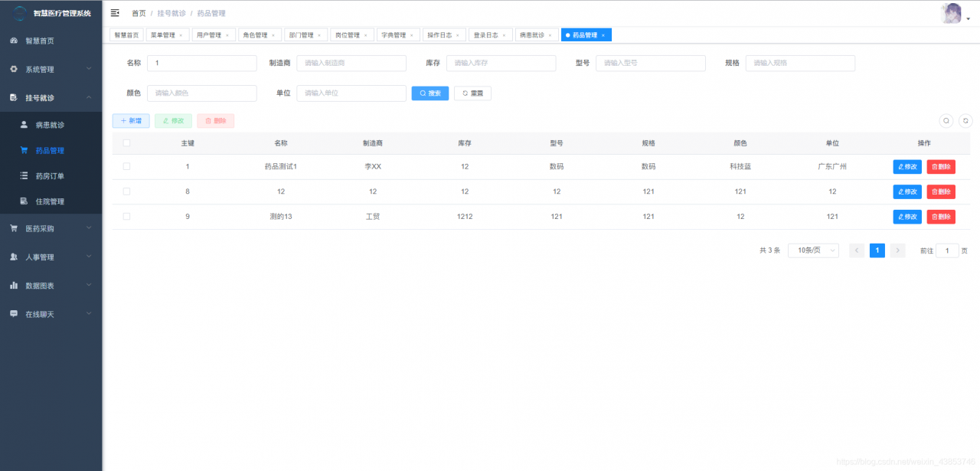Click the 首页 breadcrumb link
The image size is (980, 471).
tap(139, 13)
